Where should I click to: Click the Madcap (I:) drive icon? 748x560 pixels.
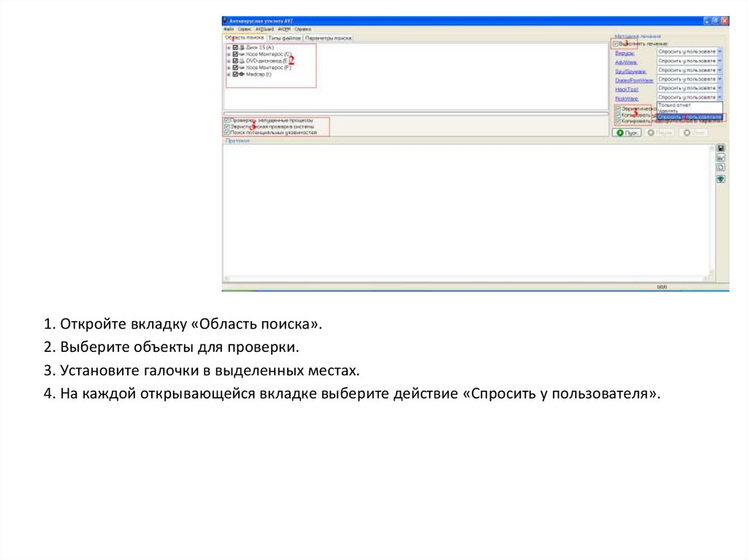[x=242, y=74]
